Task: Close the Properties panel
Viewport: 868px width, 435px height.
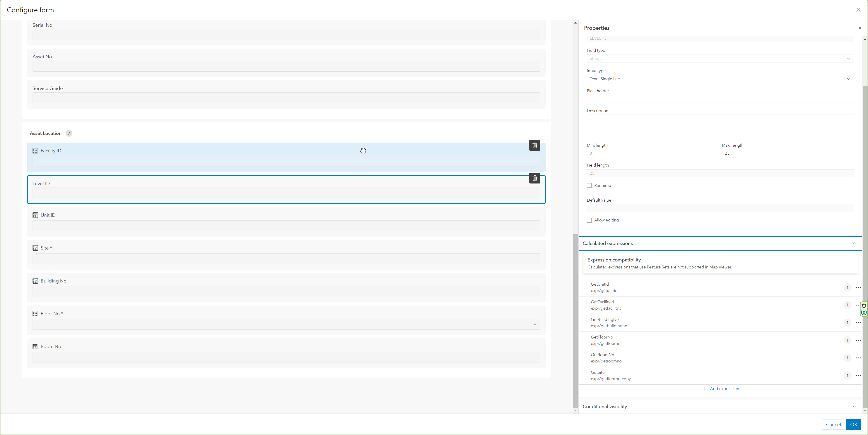Action: [860, 28]
